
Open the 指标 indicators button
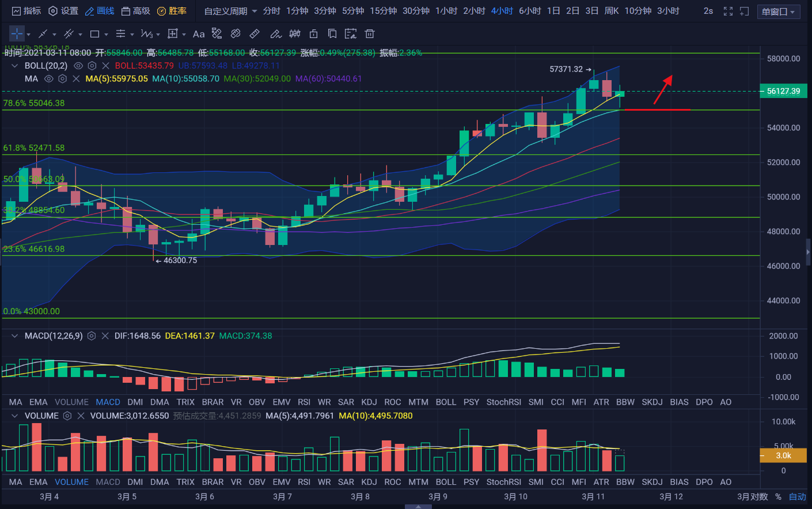tap(26, 11)
